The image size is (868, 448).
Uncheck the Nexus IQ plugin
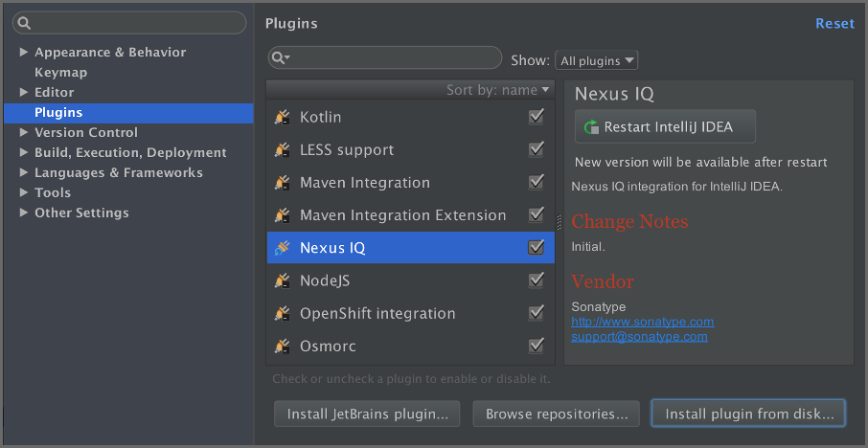click(x=536, y=247)
